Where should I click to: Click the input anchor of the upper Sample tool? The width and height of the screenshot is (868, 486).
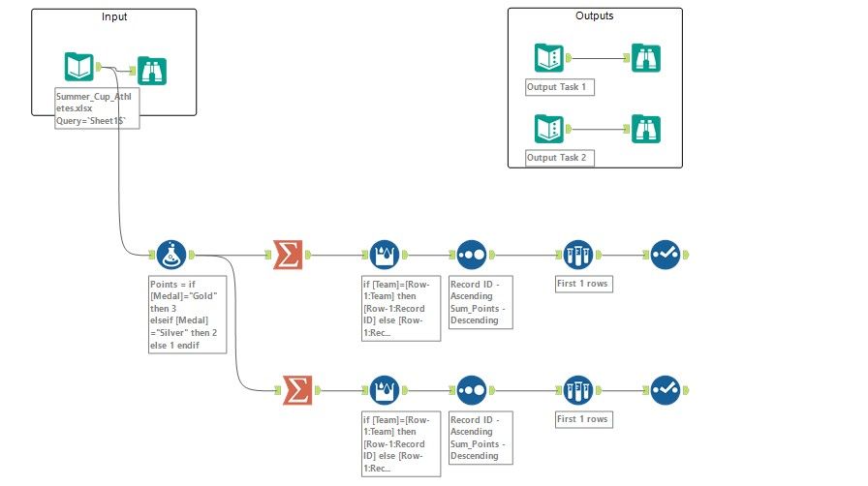559,255
